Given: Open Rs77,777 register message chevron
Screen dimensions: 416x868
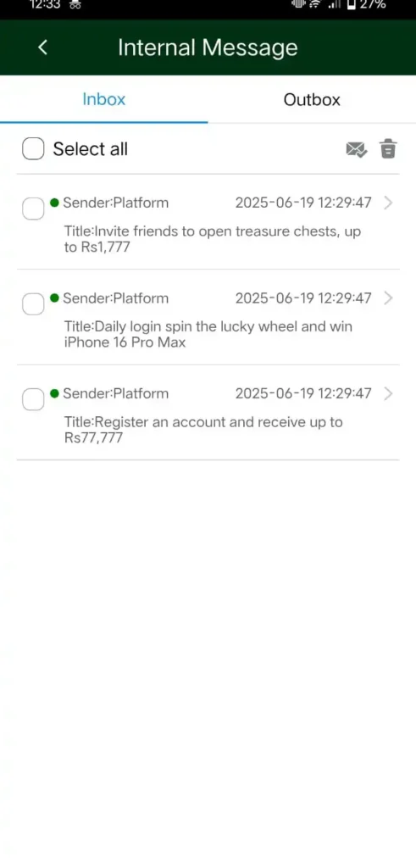Looking at the screenshot, I should pyautogui.click(x=388, y=393).
